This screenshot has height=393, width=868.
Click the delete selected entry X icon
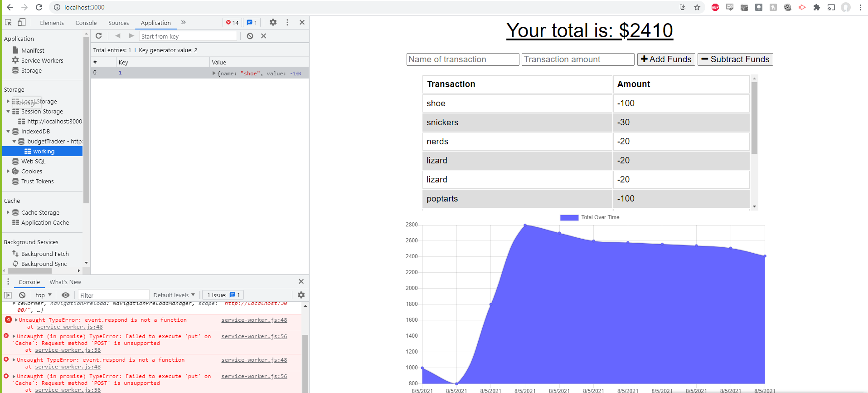pyautogui.click(x=263, y=36)
